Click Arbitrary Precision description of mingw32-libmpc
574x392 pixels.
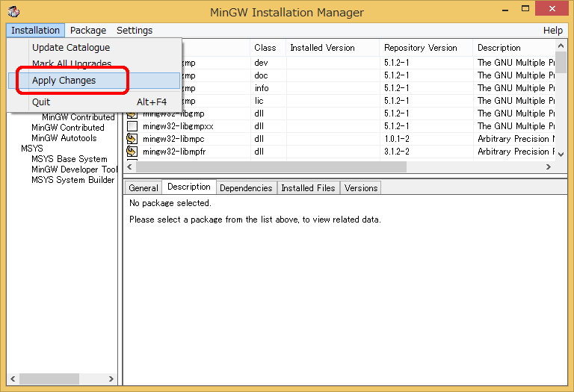pos(516,139)
